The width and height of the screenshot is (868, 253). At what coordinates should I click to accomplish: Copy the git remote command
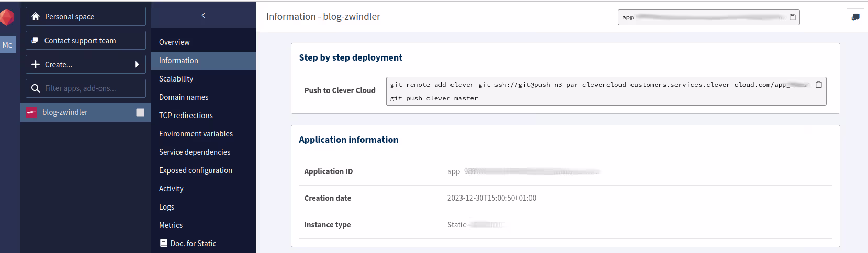818,85
